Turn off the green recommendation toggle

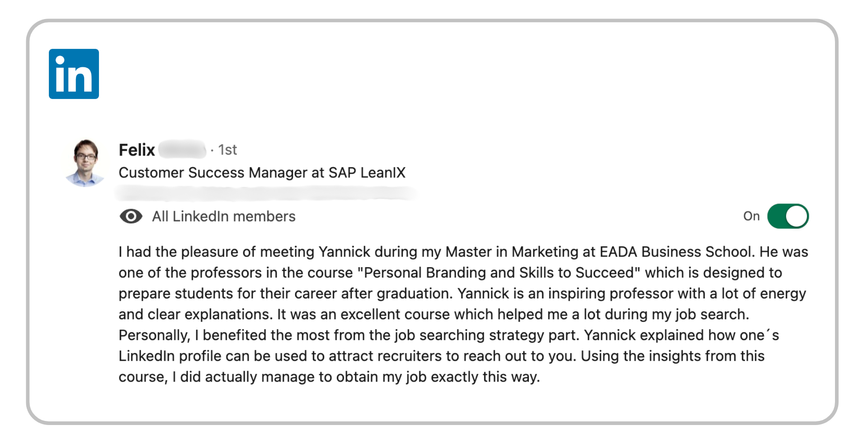[x=788, y=216]
